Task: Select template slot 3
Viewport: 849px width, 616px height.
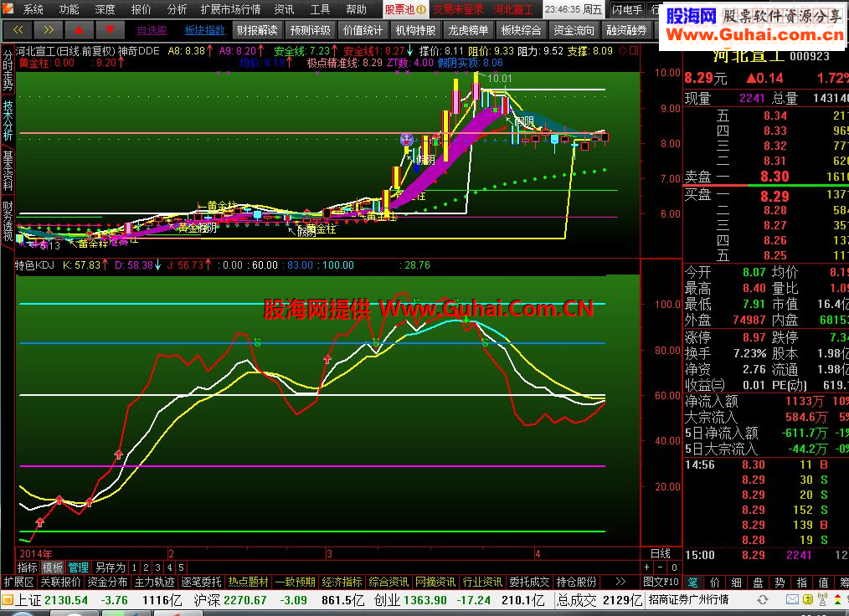Action: [157, 567]
